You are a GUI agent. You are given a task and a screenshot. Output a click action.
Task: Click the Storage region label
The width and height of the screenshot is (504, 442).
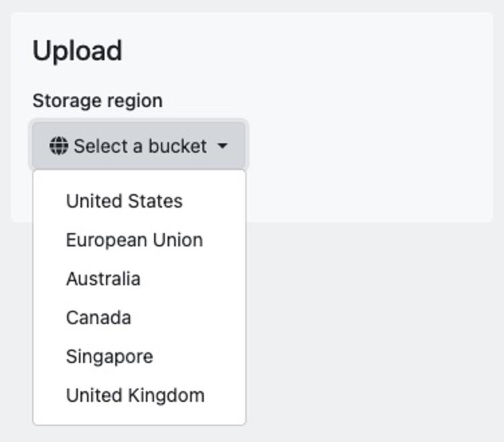point(98,100)
